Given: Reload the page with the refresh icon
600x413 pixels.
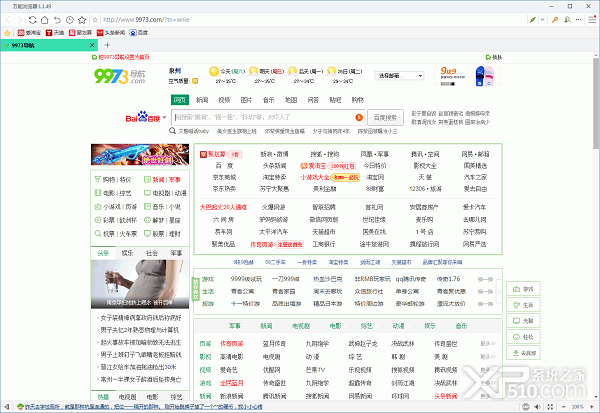Looking at the screenshot, I should point(33,20).
